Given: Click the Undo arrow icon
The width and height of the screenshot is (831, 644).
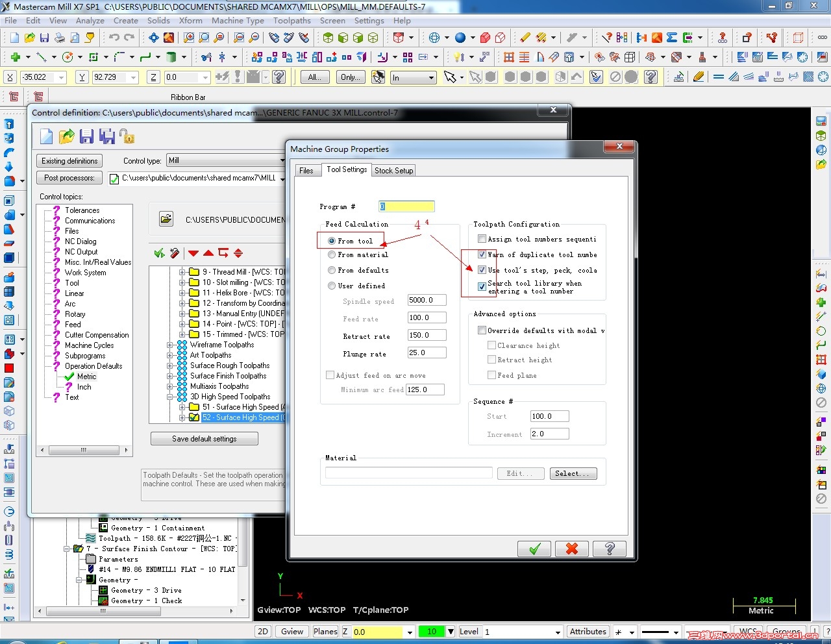Looking at the screenshot, I should tap(114, 38).
